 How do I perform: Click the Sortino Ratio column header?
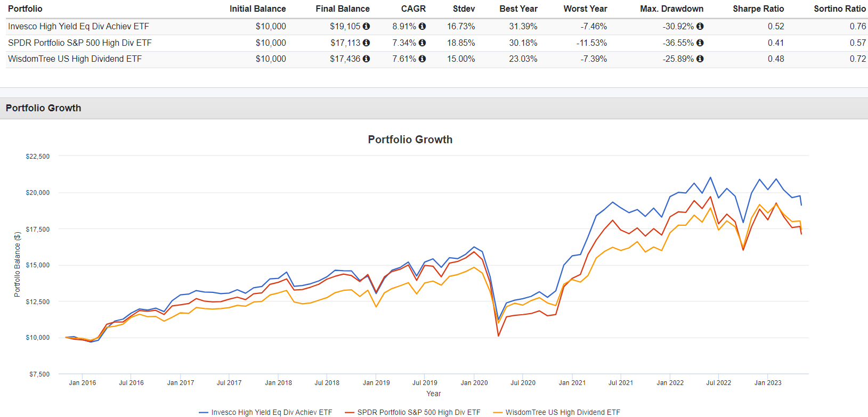840,9
